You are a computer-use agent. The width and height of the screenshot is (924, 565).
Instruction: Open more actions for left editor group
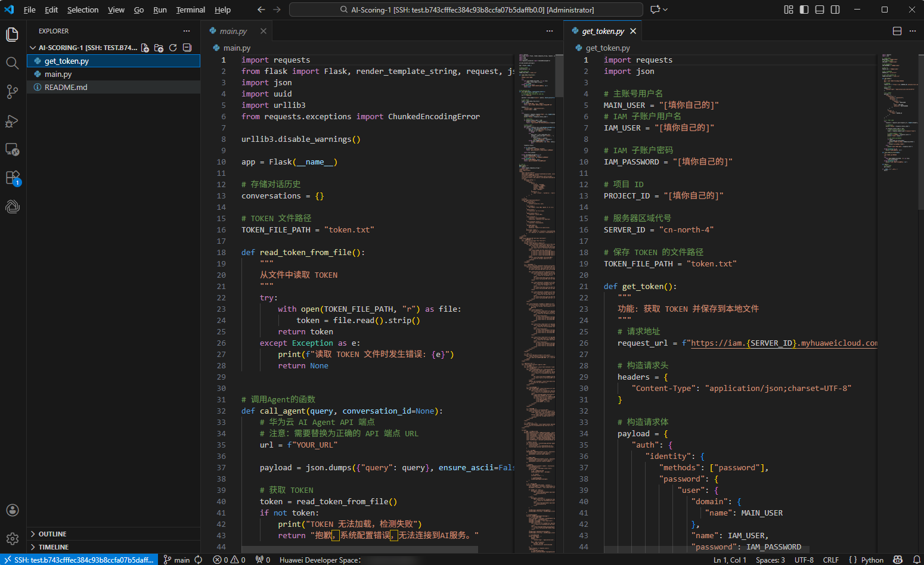click(550, 31)
